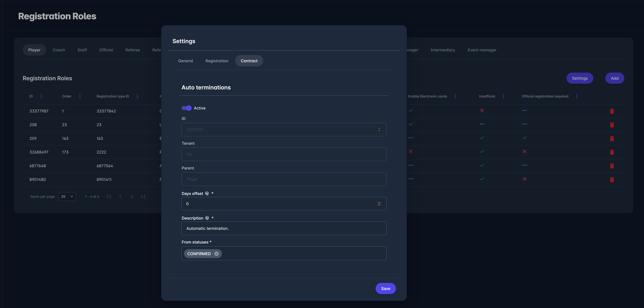Click Days offset number stepper
The height and width of the screenshot is (308, 644).
379,204
